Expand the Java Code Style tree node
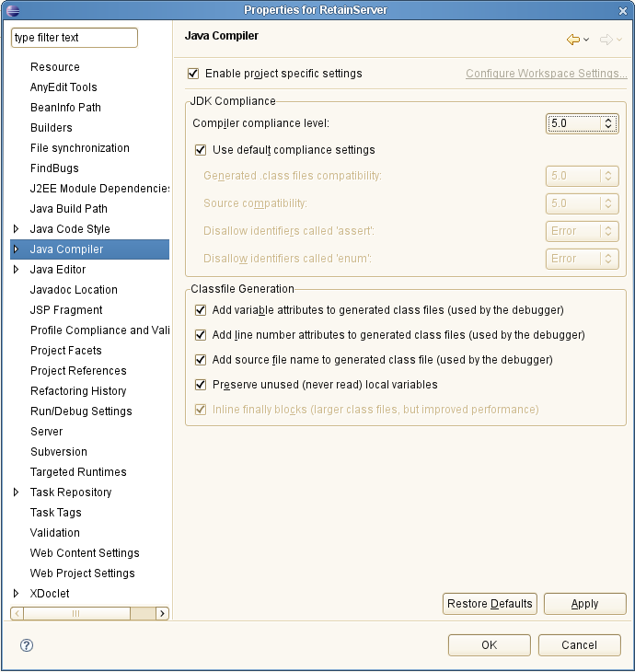Viewport: 635px width, 672px height. point(16,229)
